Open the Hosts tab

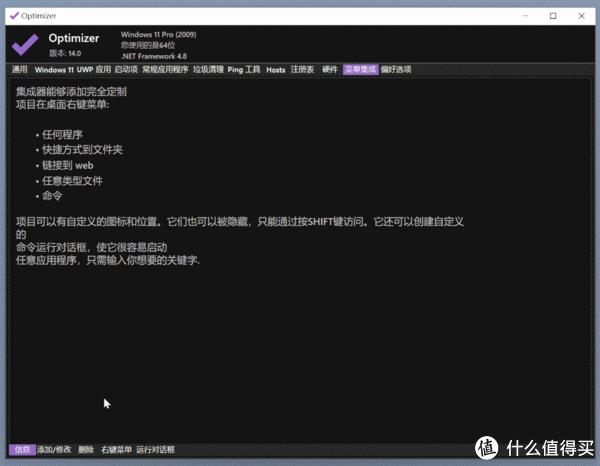pyautogui.click(x=276, y=70)
